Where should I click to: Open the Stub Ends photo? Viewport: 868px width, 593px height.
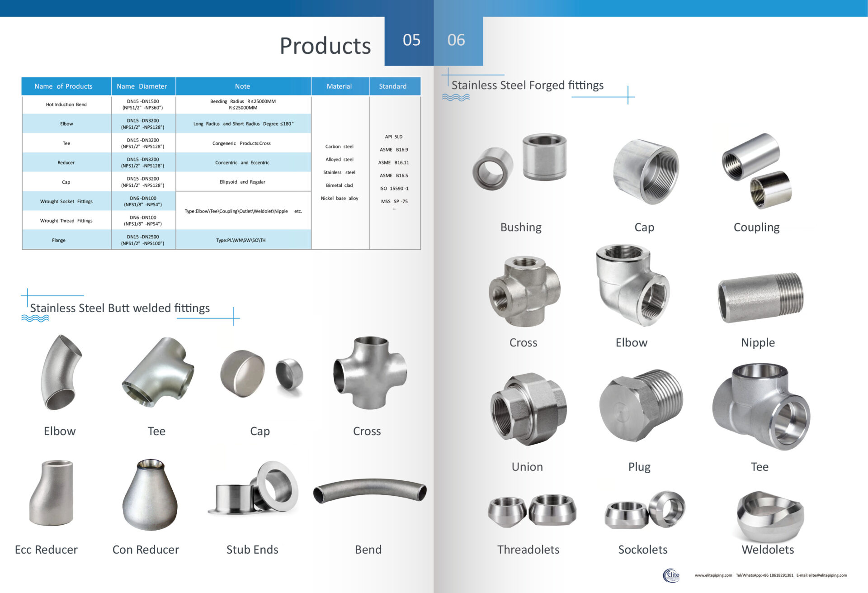(253, 488)
